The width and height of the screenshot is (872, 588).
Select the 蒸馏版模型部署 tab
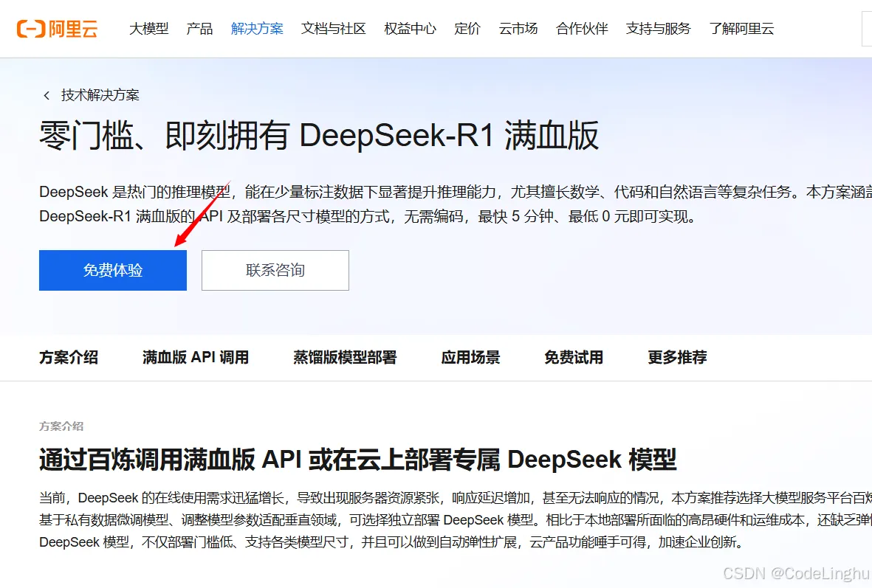(x=345, y=357)
